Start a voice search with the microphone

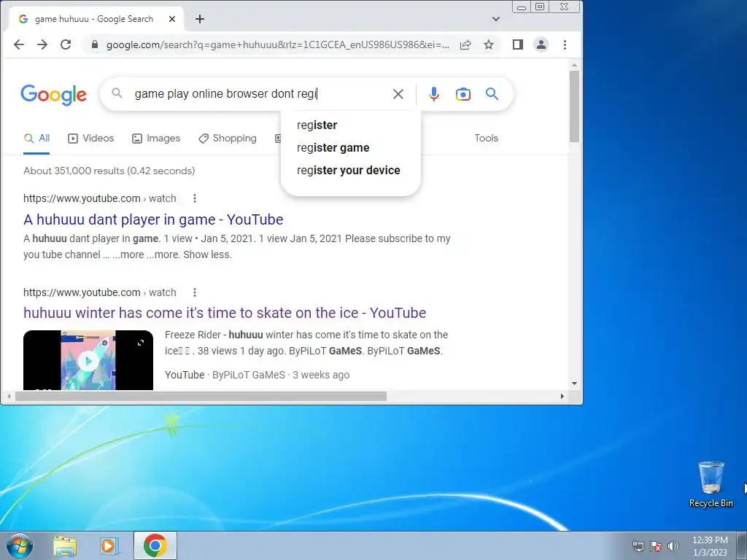coord(433,94)
